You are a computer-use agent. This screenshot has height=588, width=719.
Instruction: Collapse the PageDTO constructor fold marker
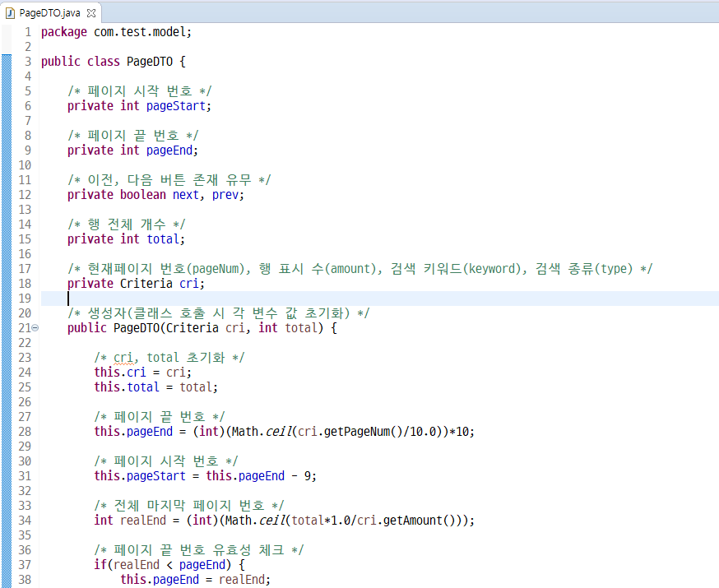(35, 327)
